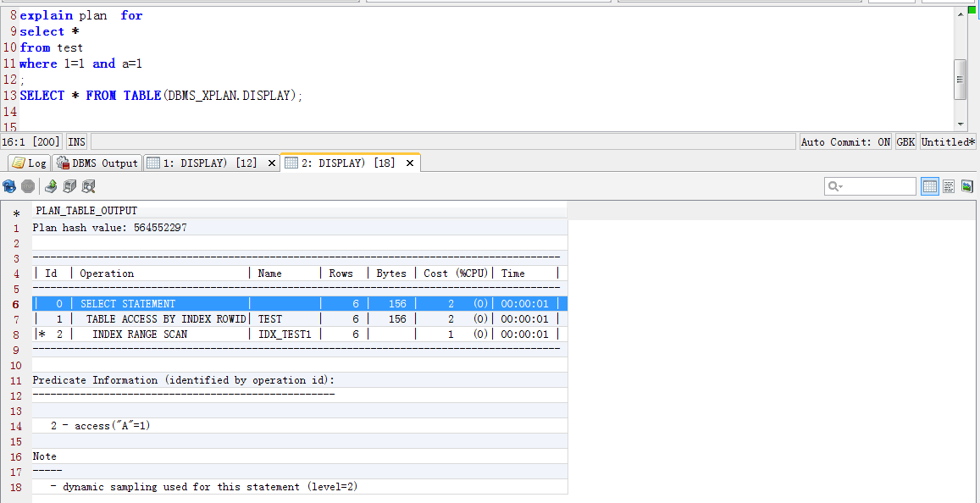The width and height of the screenshot is (980, 503).
Task: Close the 2: DISPLAY) [18] tab
Action: tap(410, 163)
